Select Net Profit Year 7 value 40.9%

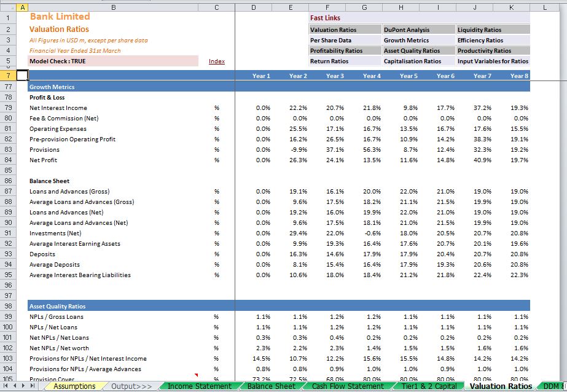coord(475,160)
